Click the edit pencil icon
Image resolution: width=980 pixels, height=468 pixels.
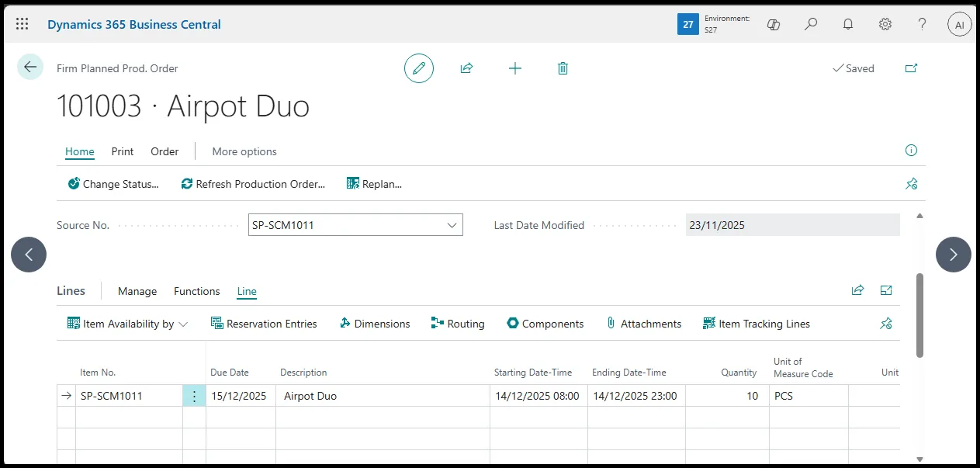(419, 68)
